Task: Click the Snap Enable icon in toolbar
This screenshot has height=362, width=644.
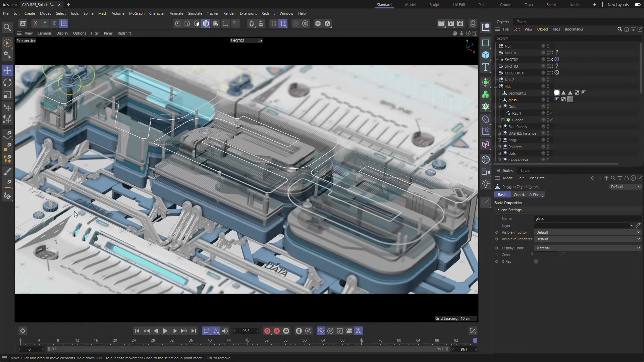Action: click(x=252, y=23)
